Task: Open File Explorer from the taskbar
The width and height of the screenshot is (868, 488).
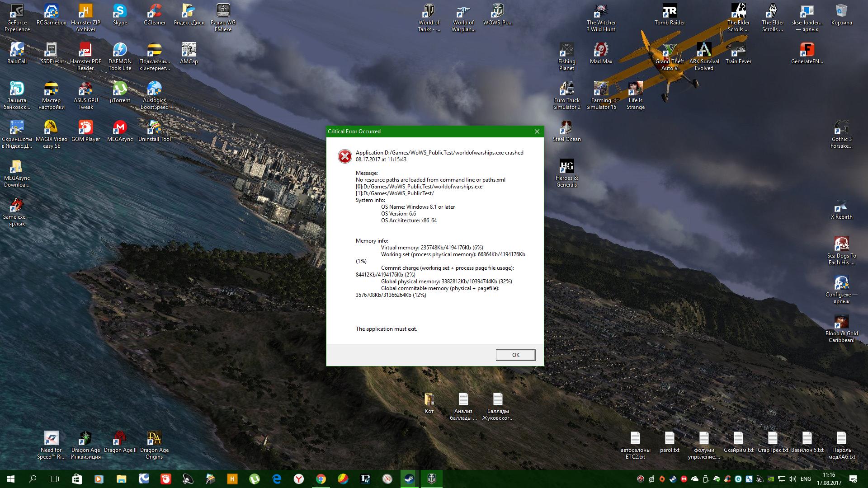Action: coord(121,479)
